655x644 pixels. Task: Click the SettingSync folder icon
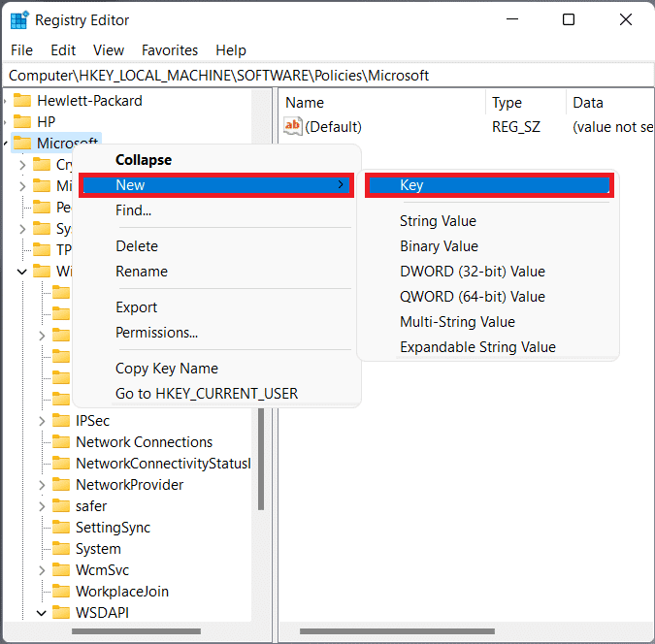click(x=61, y=527)
